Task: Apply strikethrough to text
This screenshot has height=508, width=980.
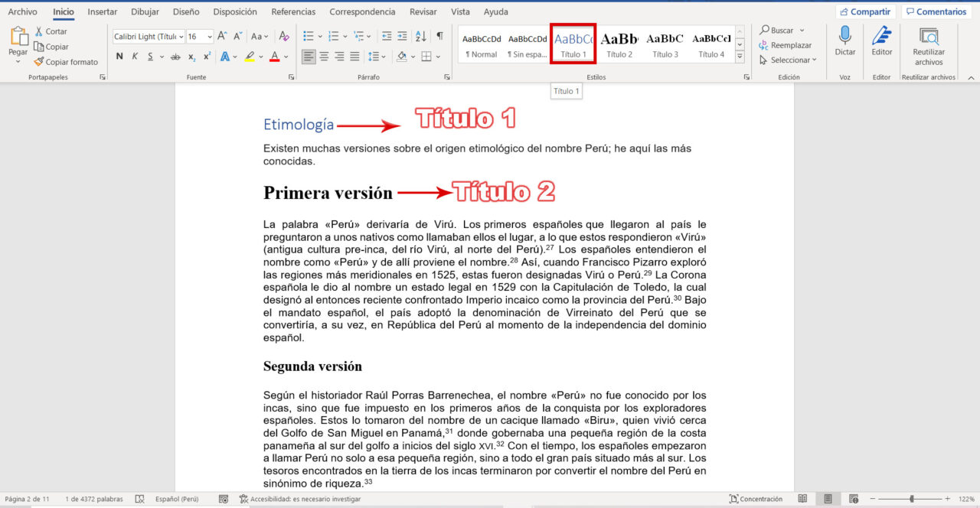Action: click(x=175, y=56)
